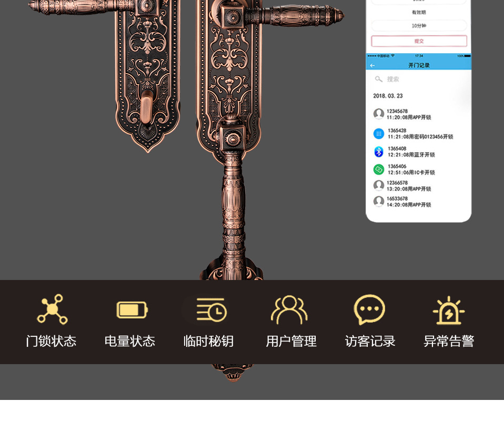504x421 pixels.
Task: Tap record 12:51:06用IC卡开锁
Action: tap(411, 173)
